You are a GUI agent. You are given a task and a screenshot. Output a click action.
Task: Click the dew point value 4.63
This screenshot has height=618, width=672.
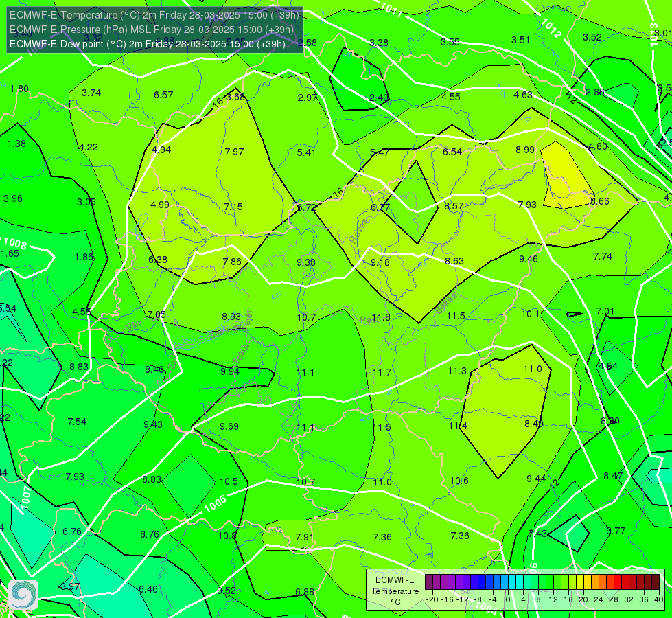click(x=523, y=95)
